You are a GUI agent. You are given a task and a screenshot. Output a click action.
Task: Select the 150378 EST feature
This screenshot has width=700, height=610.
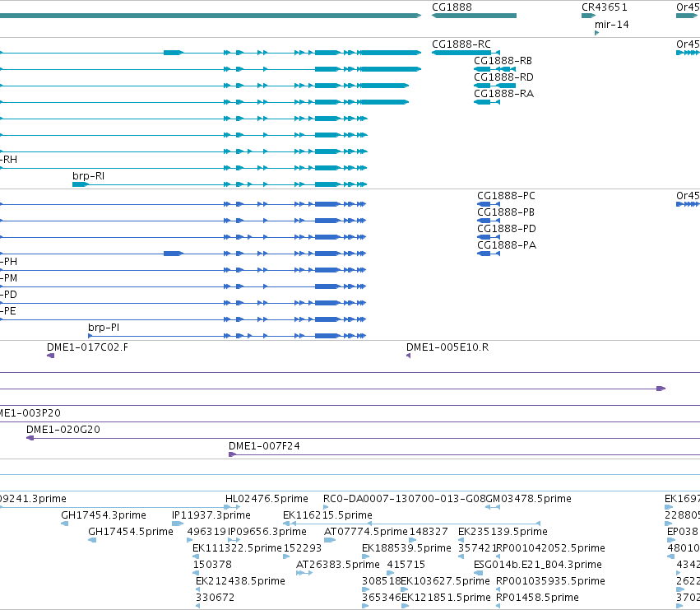(x=196, y=573)
